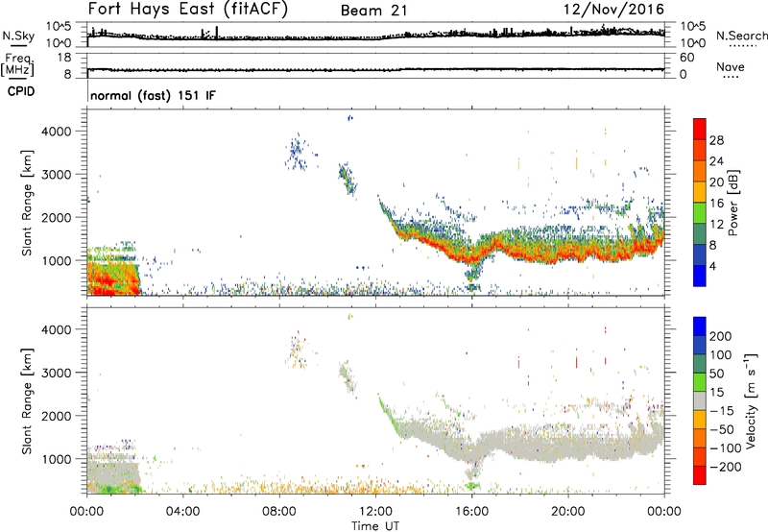
Task: Click the 'Nave' legend label
Action: click(731, 67)
